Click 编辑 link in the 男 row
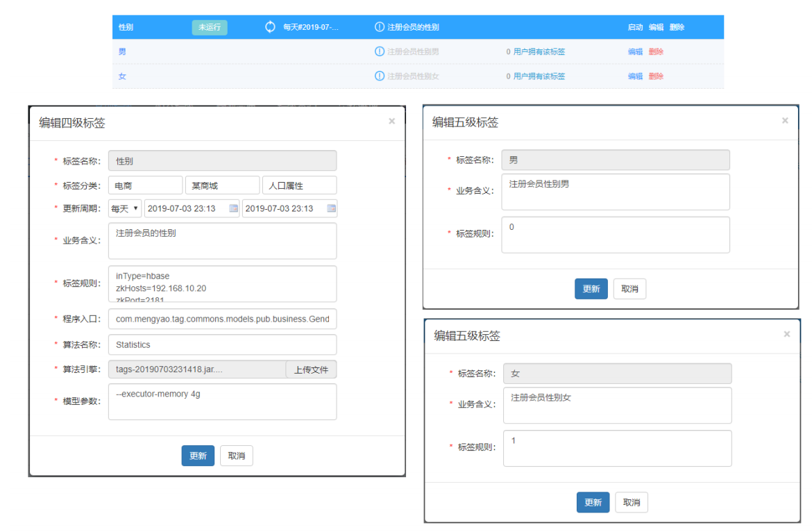The width and height of the screenshot is (812, 532). 636,51
